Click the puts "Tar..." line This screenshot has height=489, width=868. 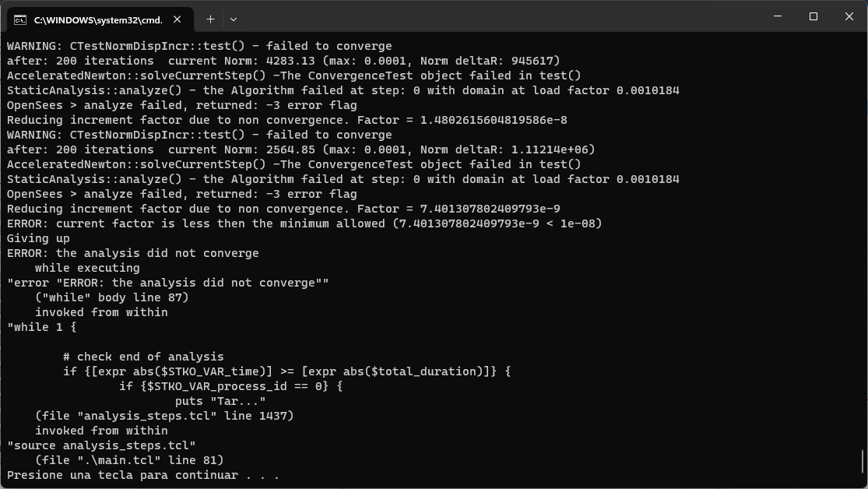tap(220, 401)
